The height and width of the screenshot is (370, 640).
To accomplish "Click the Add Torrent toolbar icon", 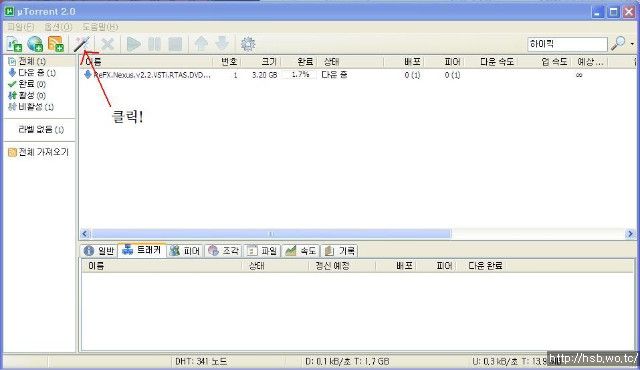I will 14,44.
